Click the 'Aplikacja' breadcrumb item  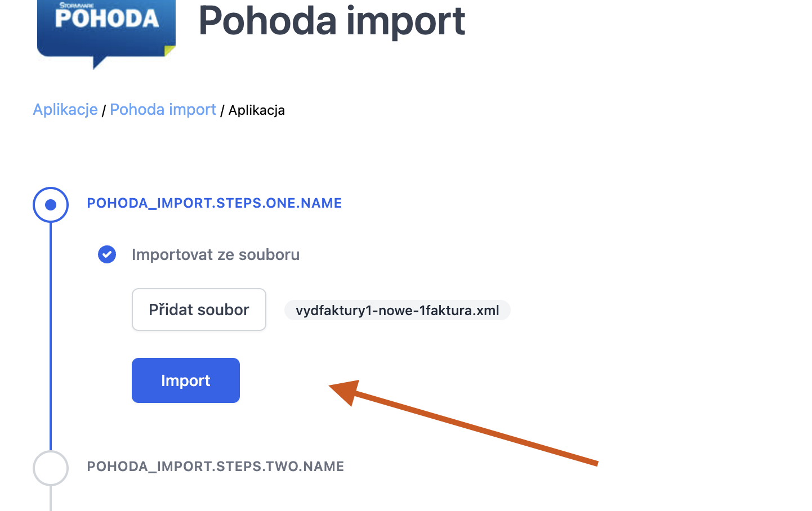[256, 110]
